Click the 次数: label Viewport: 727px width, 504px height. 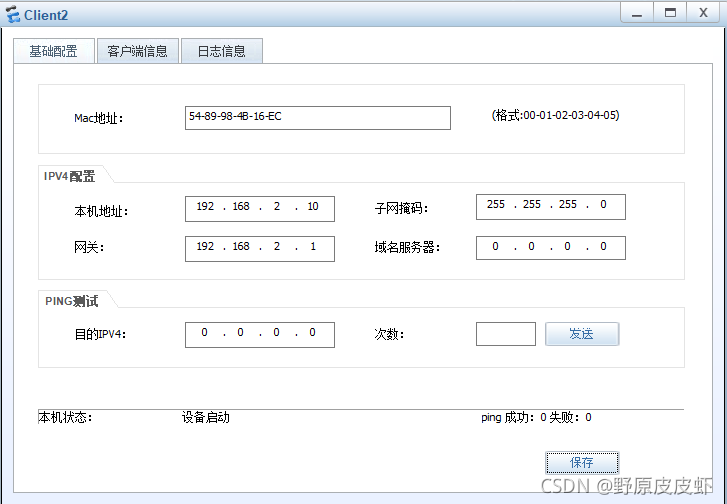click(389, 334)
